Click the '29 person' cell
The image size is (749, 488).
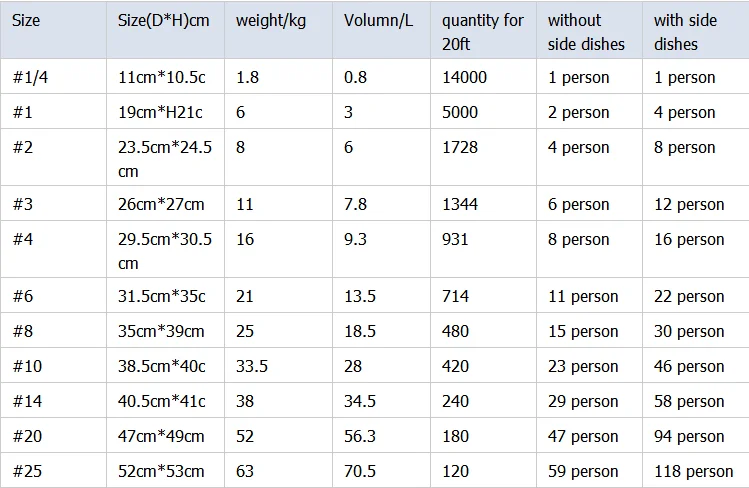583,401
